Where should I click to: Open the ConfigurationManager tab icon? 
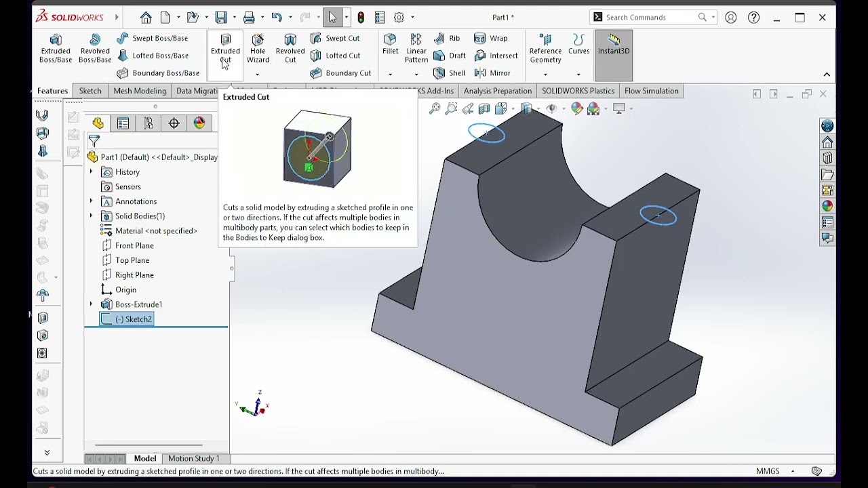[149, 123]
